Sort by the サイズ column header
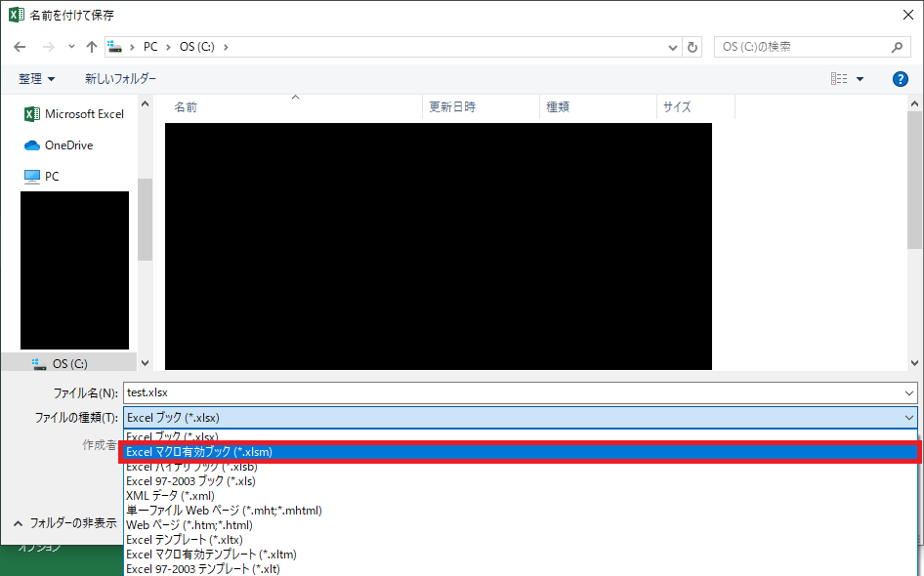Viewport: 924px width, 576px height. point(696,107)
